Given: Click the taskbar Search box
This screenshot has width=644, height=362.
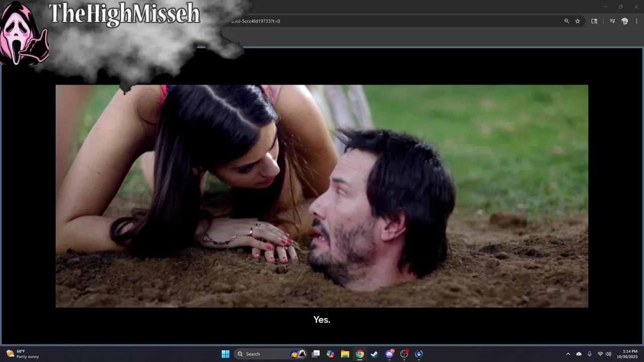Looking at the screenshot, I should (272, 354).
